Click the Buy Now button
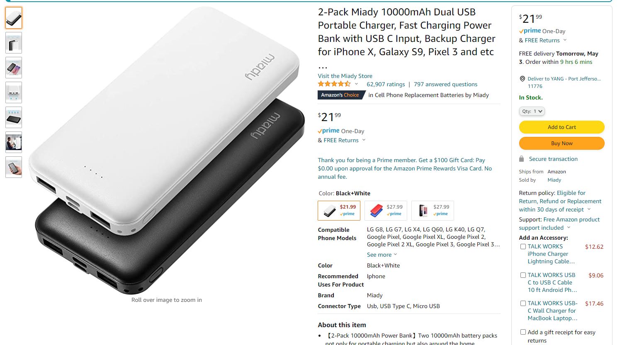 pyautogui.click(x=561, y=143)
